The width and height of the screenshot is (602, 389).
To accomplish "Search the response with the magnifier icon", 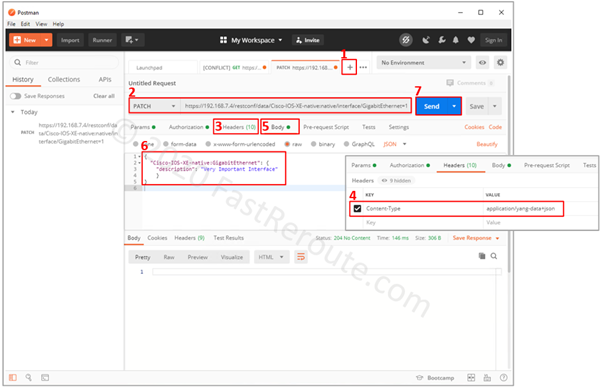I will click(x=494, y=256).
